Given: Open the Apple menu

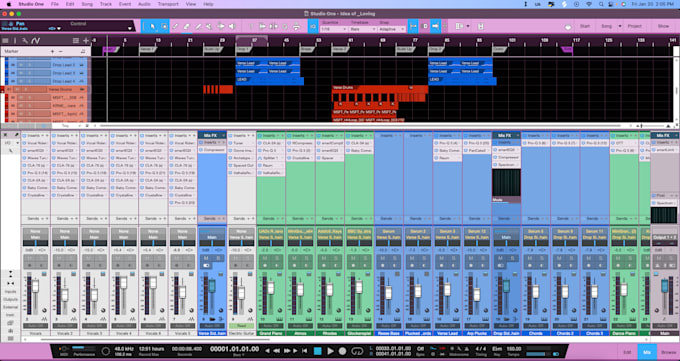Looking at the screenshot, I should 9,4.
